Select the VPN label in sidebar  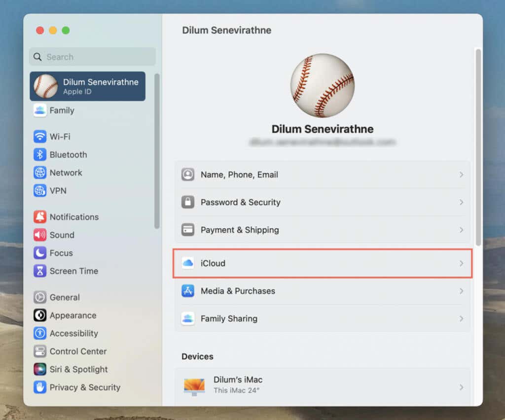[x=58, y=191]
